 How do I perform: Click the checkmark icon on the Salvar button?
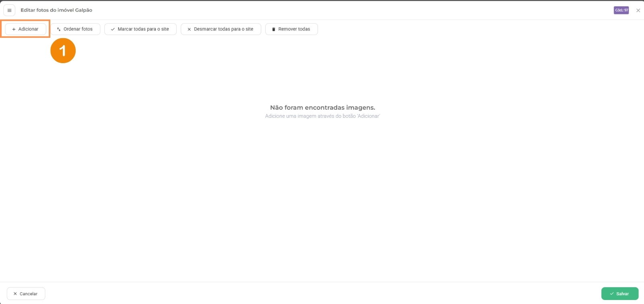(x=612, y=294)
